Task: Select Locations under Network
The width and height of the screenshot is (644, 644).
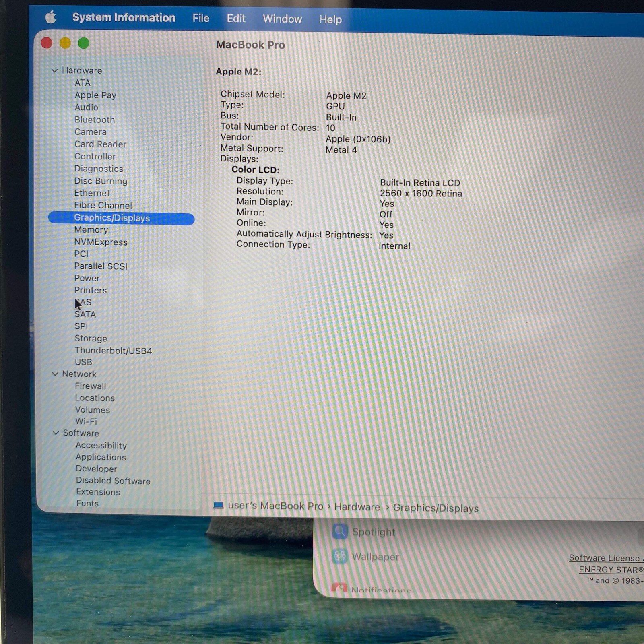Action: coord(95,398)
